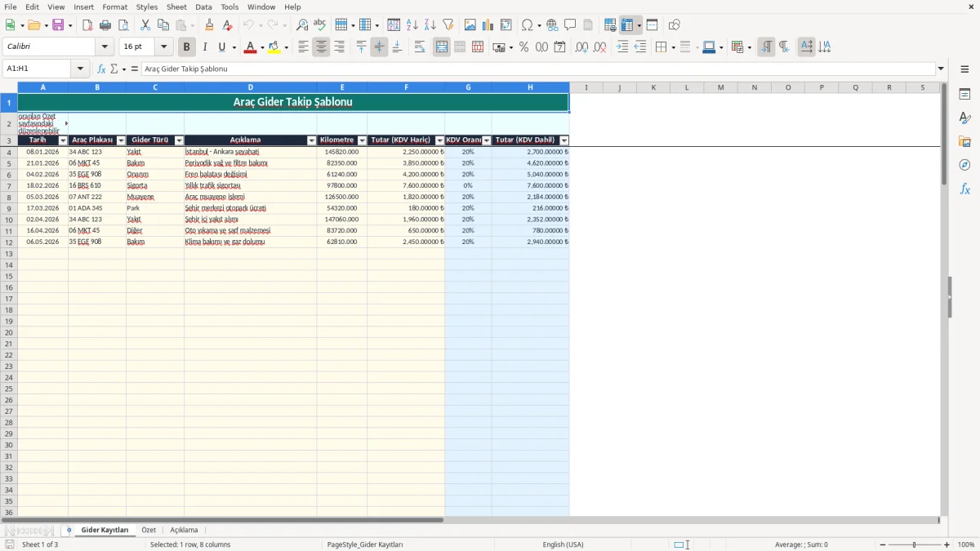Open the Sheet menu
Screen dimensions: 980x551
click(x=176, y=7)
